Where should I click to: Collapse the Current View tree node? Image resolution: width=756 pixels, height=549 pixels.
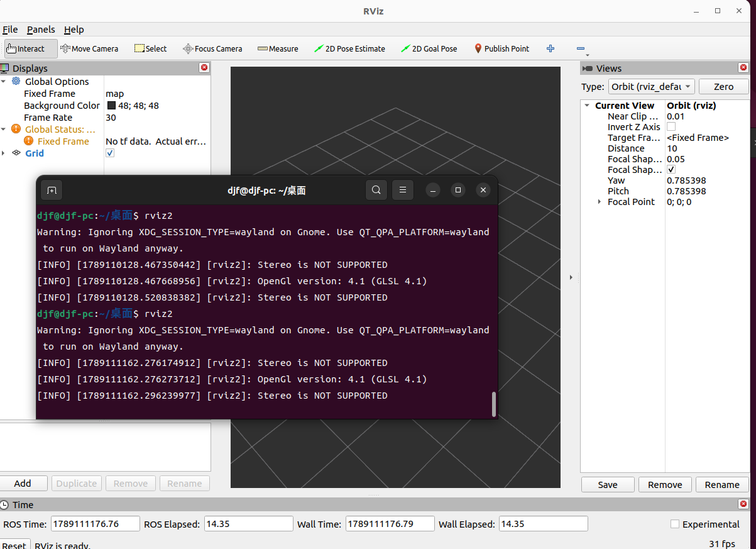pyautogui.click(x=587, y=106)
